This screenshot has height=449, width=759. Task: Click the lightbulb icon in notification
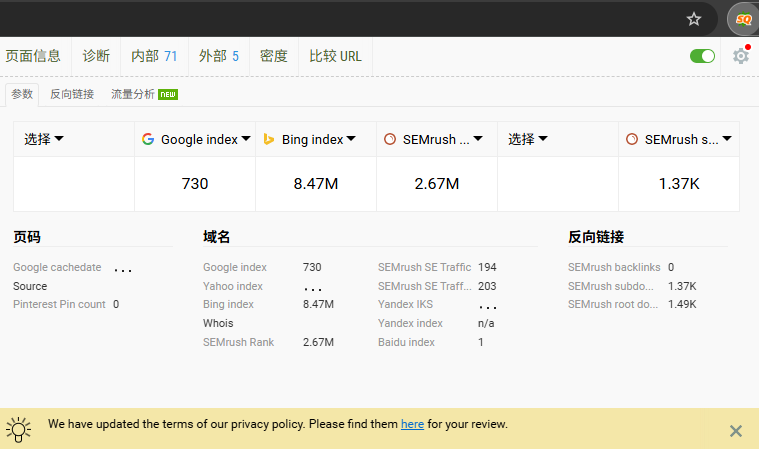tap(18, 429)
